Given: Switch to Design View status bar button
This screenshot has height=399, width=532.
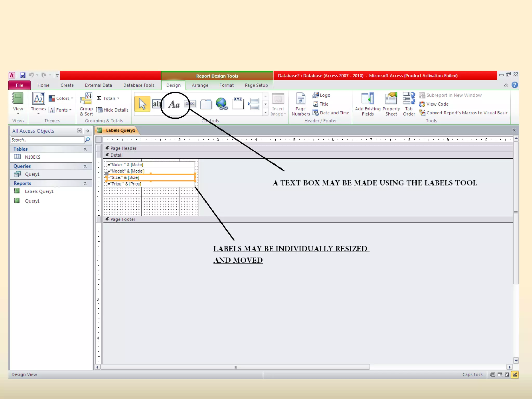Looking at the screenshot, I should [515, 374].
